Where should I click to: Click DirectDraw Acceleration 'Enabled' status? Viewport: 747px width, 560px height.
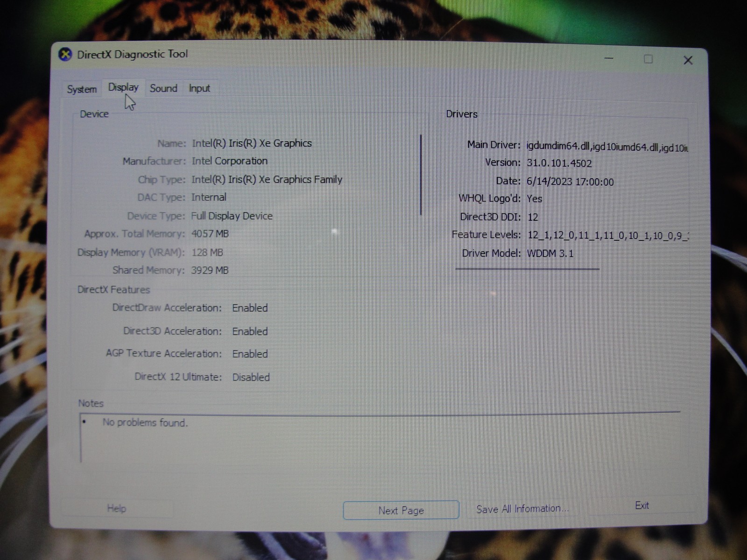[250, 308]
